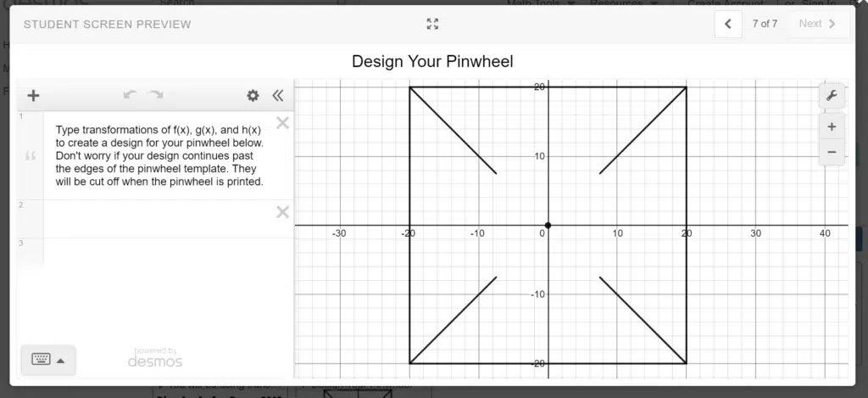Click the undo arrow icon

[131, 95]
